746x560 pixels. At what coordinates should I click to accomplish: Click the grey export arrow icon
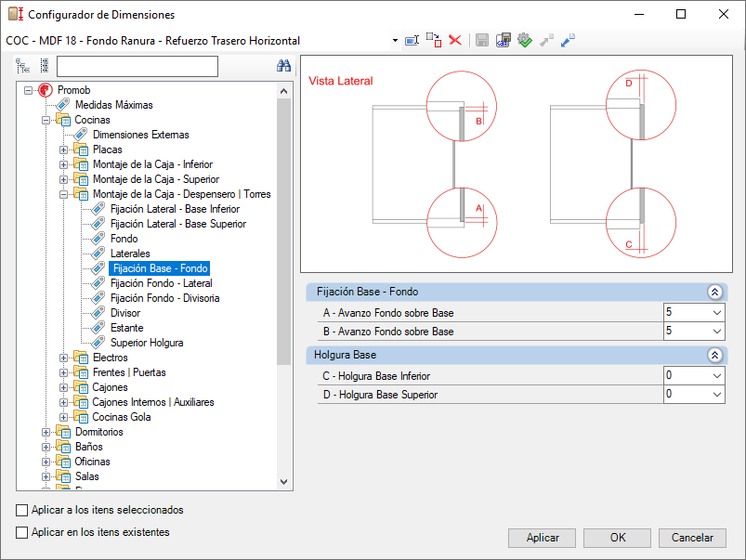546,41
